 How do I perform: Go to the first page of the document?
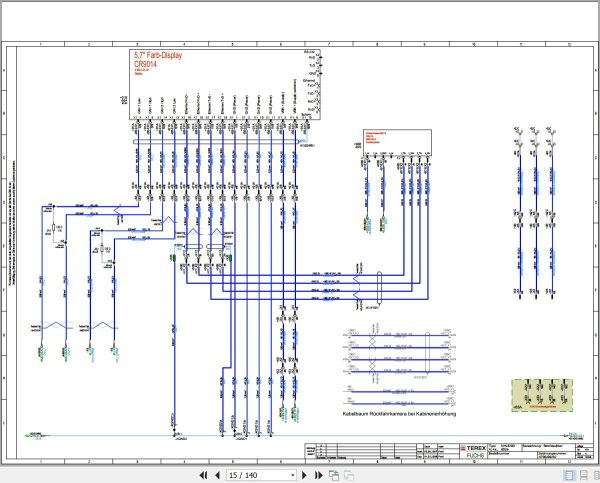203,475
